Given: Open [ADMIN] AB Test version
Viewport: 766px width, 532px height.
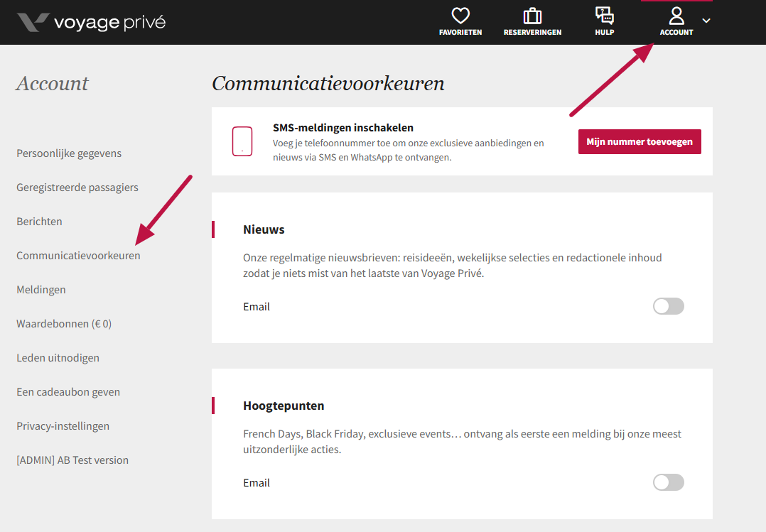Looking at the screenshot, I should point(72,460).
